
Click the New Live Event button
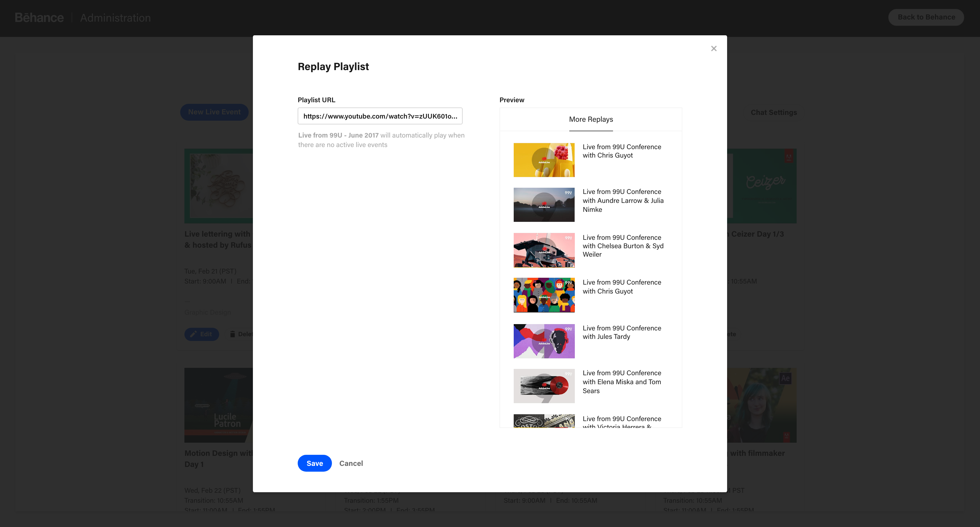[214, 112]
